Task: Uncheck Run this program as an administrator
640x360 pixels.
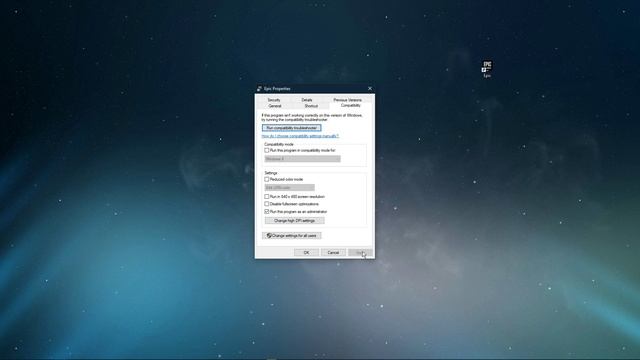Action: (267, 212)
